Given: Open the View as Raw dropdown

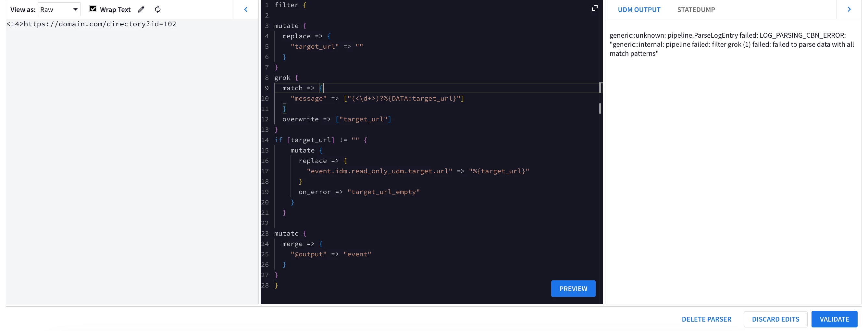Looking at the screenshot, I should click(x=59, y=9).
